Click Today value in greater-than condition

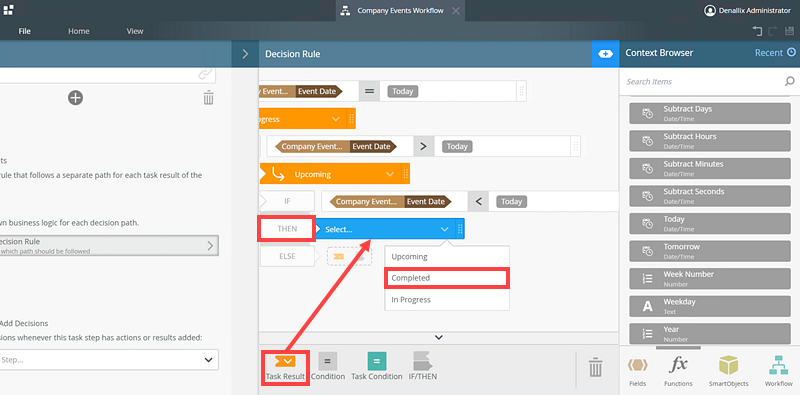coord(457,146)
